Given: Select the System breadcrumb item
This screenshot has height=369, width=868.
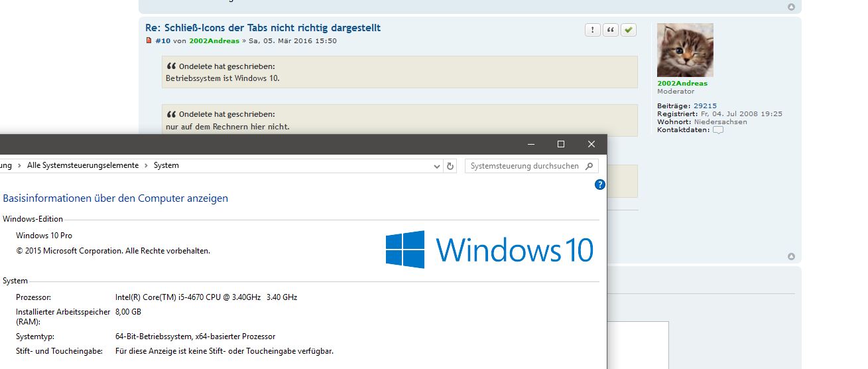Looking at the screenshot, I should pos(166,165).
